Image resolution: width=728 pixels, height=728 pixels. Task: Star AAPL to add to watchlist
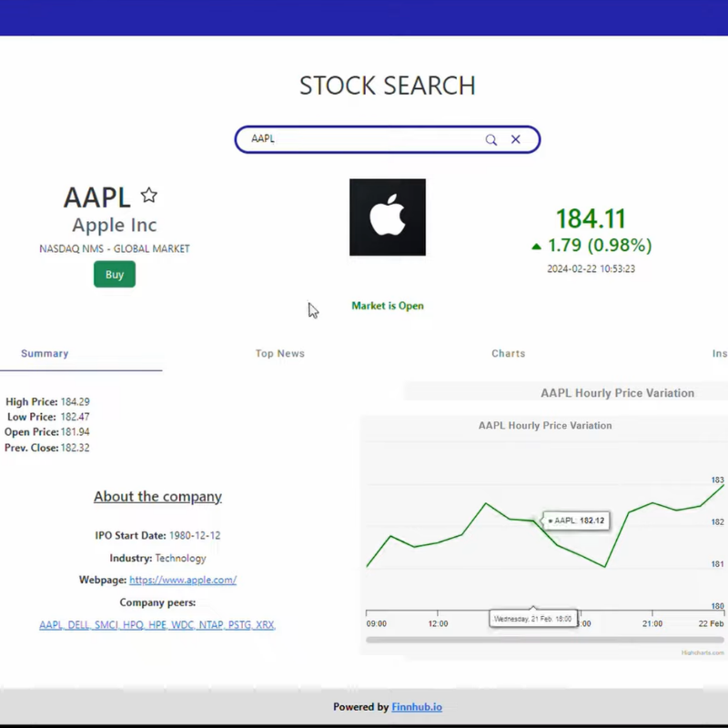pos(149,195)
